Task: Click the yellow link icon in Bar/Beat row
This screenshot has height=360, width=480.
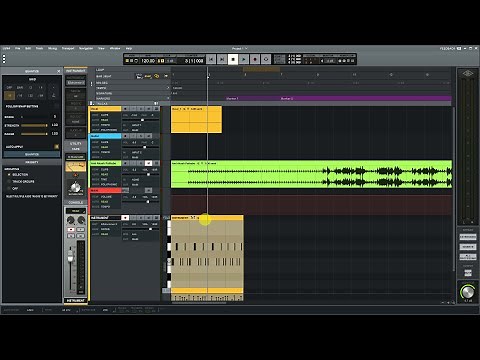Action: click(157, 76)
